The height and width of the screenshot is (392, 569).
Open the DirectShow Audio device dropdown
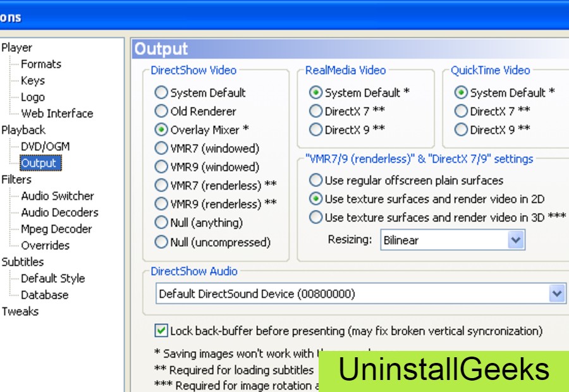(x=361, y=293)
